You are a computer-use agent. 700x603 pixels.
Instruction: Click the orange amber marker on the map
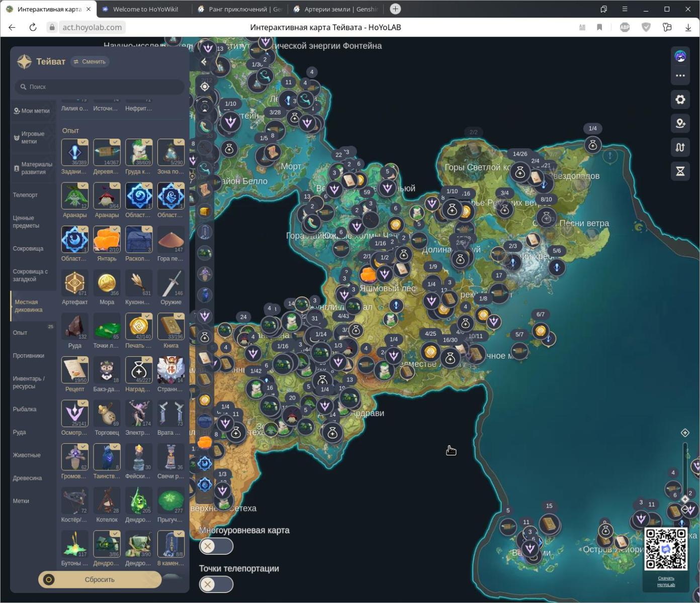[369, 274]
